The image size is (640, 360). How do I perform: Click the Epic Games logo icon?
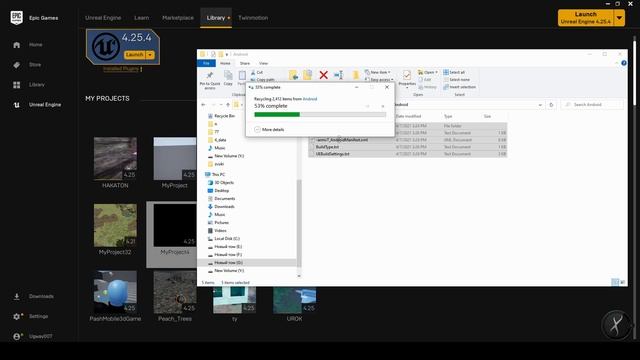pos(16,18)
